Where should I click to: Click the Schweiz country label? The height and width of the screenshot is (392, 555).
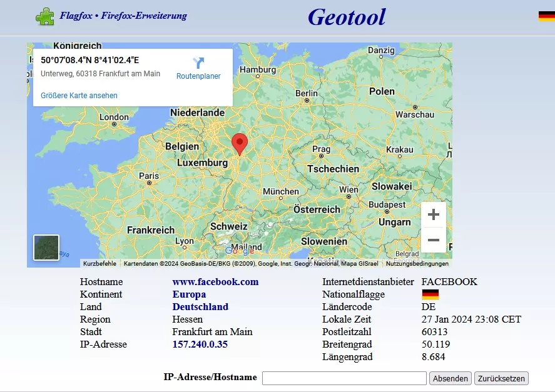point(228,226)
